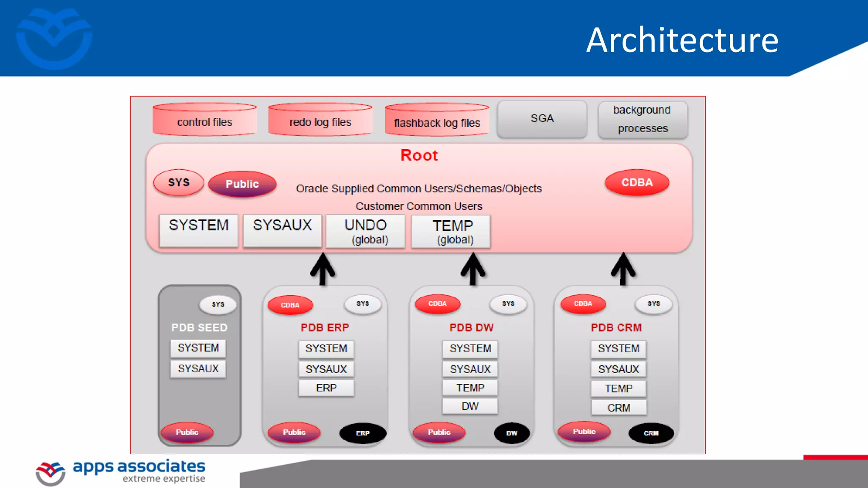The height and width of the screenshot is (488, 868).
Task: Click the black CRM oval
Action: click(x=651, y=433)
